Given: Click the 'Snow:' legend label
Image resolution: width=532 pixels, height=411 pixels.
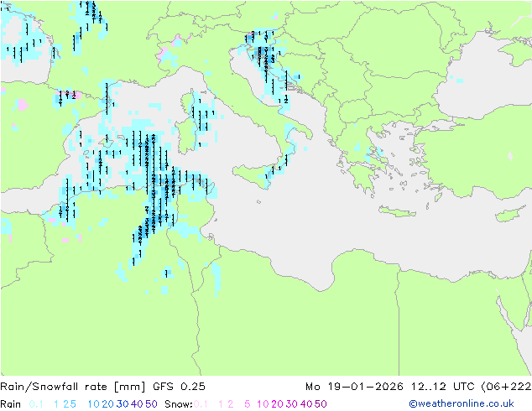Looking at the screenshot, I should click(x=179, y=404).
